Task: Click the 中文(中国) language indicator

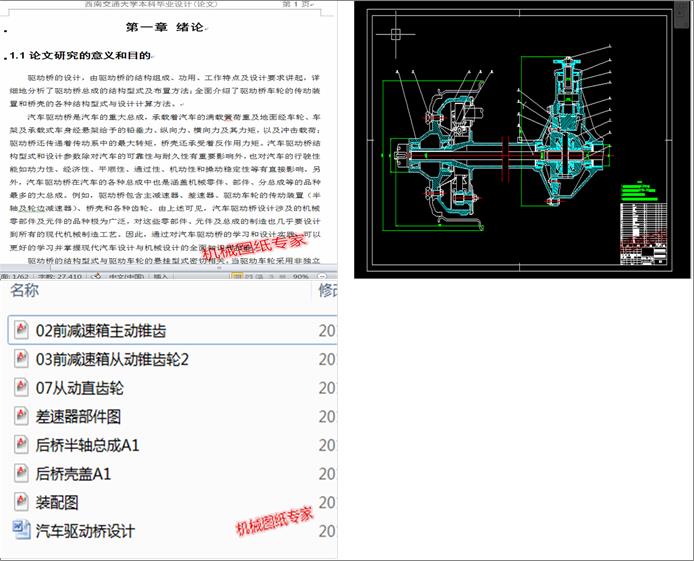Action: (126, 277)
